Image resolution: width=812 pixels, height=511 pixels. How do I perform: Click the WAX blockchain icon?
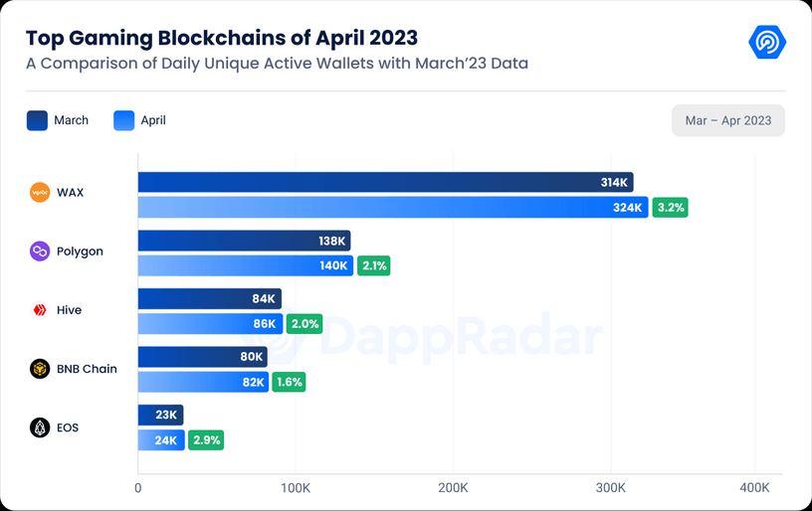40,193
